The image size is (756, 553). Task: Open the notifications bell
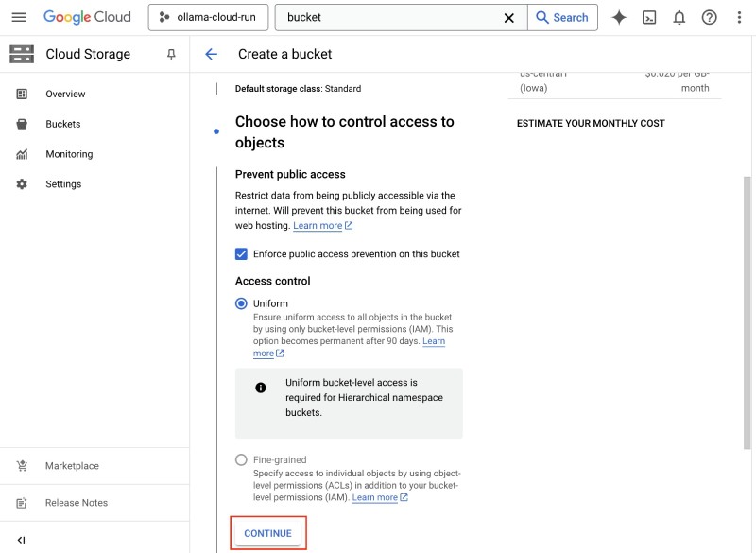(679, 17)
